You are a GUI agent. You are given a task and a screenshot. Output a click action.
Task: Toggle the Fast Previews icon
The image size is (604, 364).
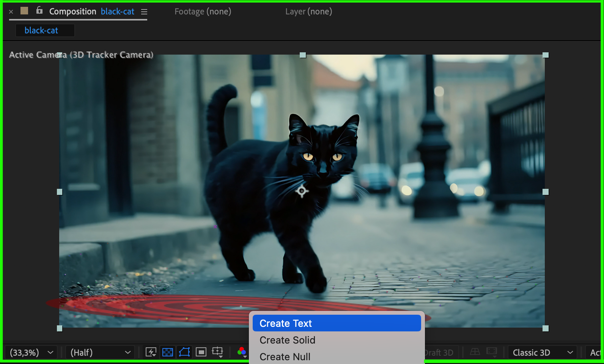pos(151,352)
